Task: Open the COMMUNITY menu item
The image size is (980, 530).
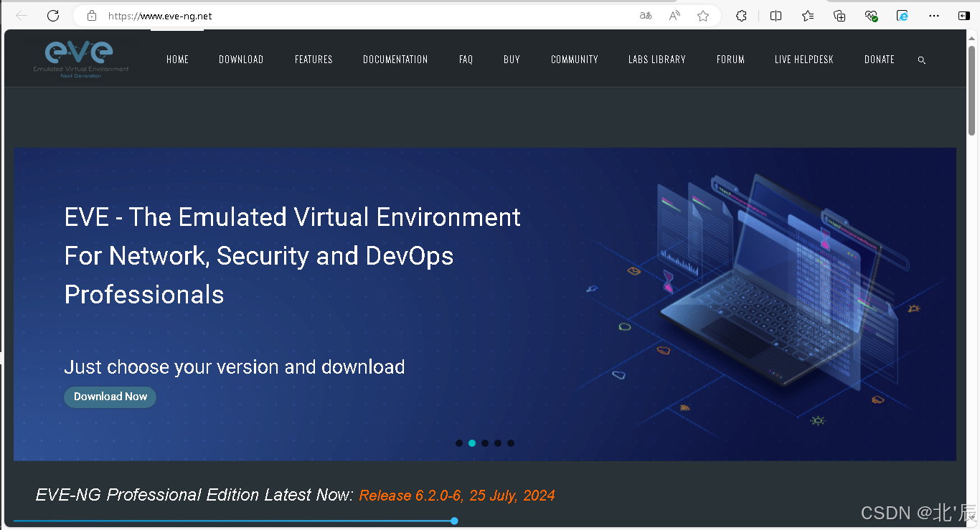Action: tap(575, 60)
